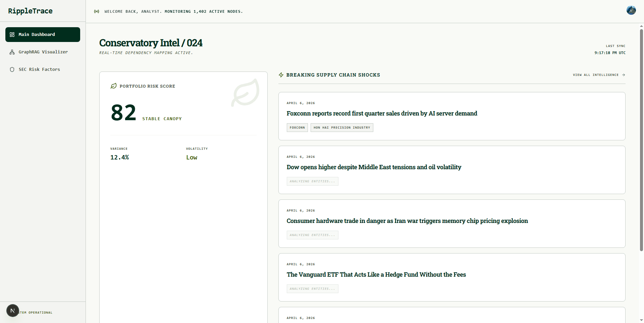The width and height of the screenshot is (644, 323).
Task: Open the Dow opens higher news card
Action: coord(374,167)
